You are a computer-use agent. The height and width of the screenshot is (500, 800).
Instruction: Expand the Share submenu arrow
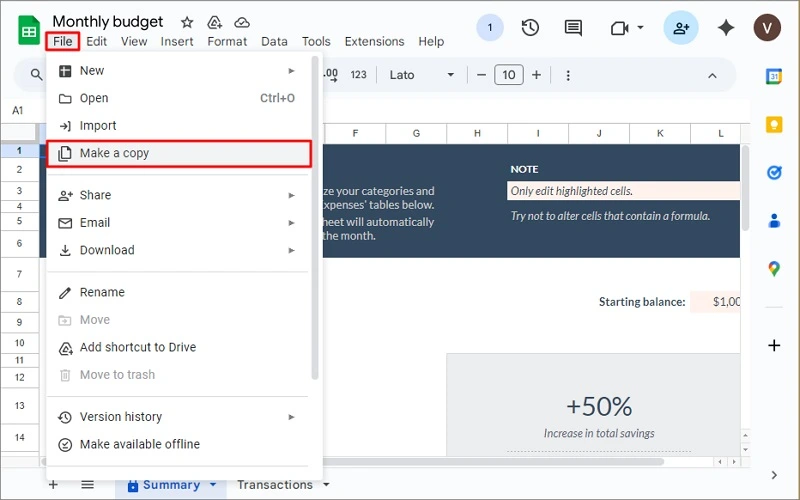point(291,195)
